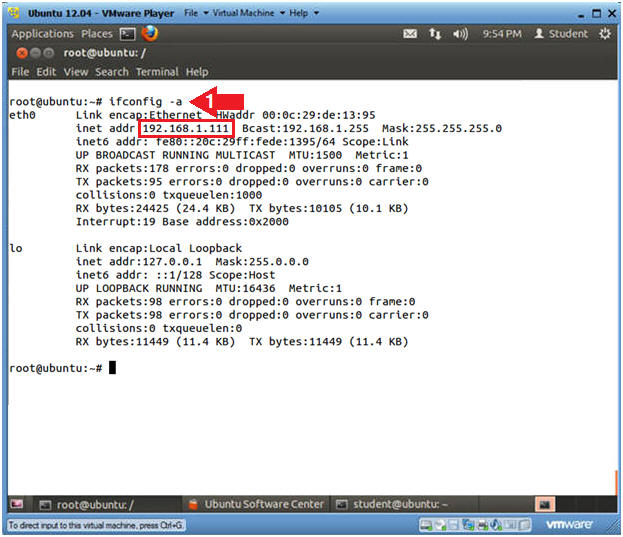Click VMware network adapter device icon
Screen dimensions: 623x537
[x=468, y=525]
